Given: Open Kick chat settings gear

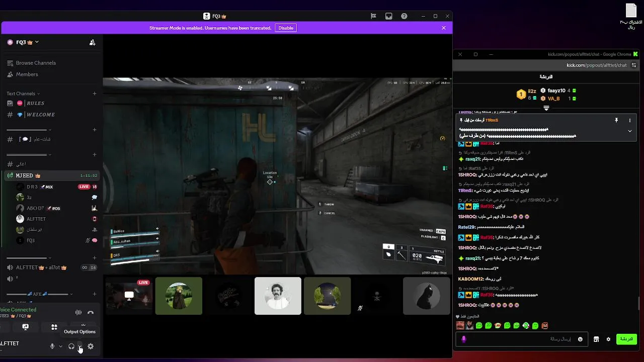Looking at the screenshot, I should 608,339.
